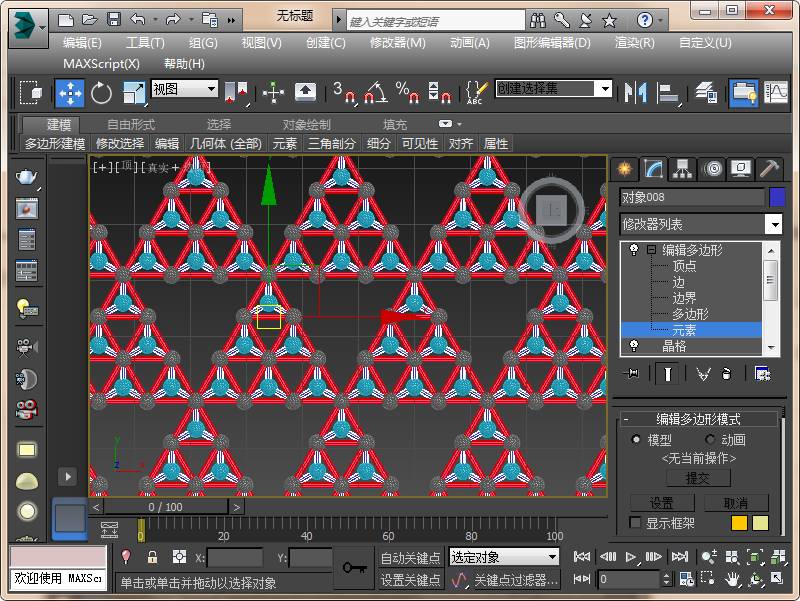Toggle the selection lock icon
The image size is (800, 601).
click(x=152, y=557)
